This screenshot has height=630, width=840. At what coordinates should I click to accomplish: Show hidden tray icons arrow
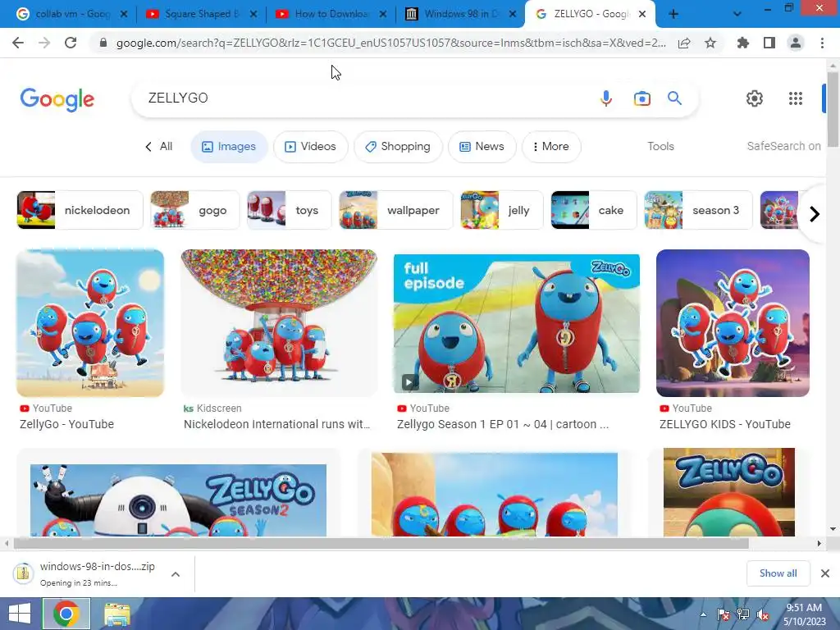coord(703,614)
